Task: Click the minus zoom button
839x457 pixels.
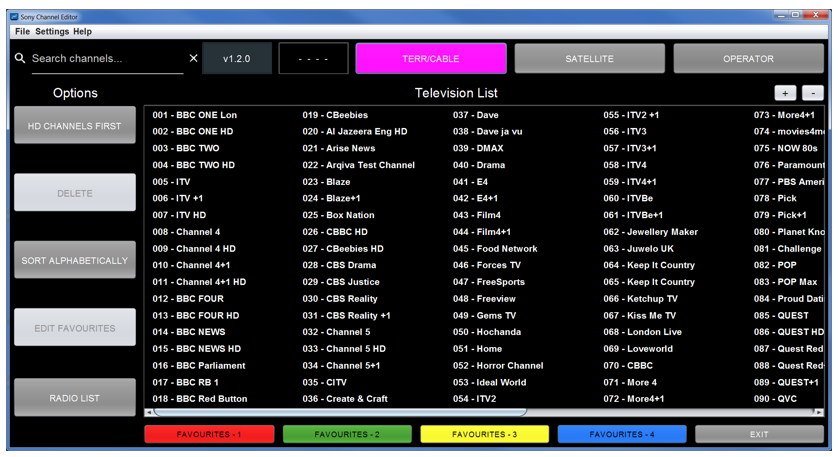Action: [813, 93]
